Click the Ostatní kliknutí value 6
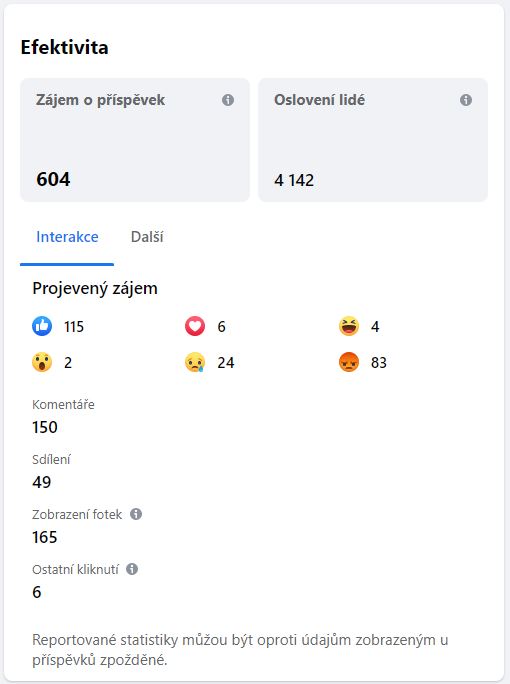 [x=37, y=592]
